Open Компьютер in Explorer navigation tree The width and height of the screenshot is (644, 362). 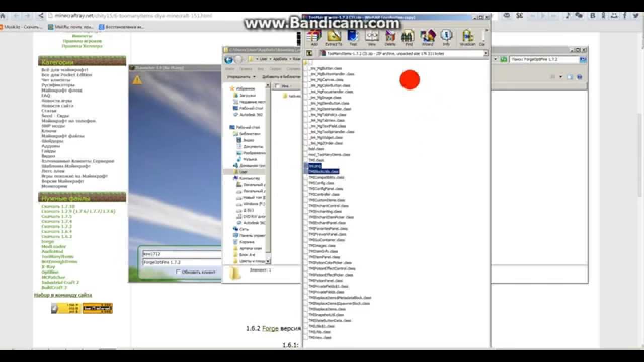point(247,178)
